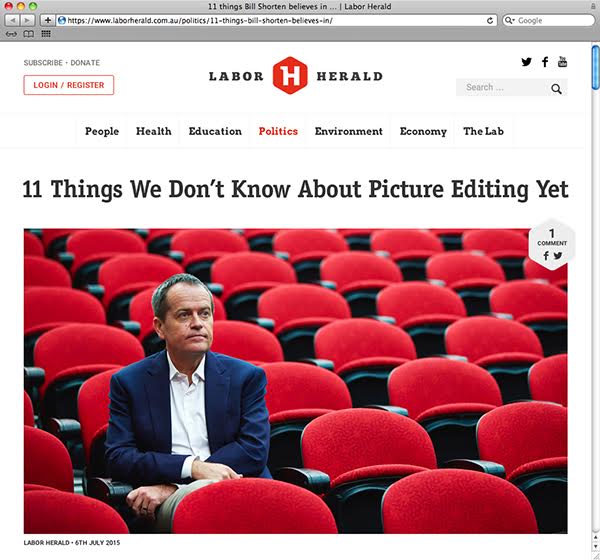
Task: Open Safari's Reading List glasses icon
Action: point(11,34)
